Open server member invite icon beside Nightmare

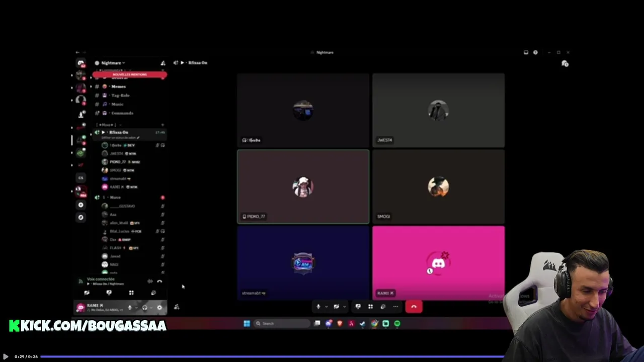pyautogui.click(x=163, y=63)
